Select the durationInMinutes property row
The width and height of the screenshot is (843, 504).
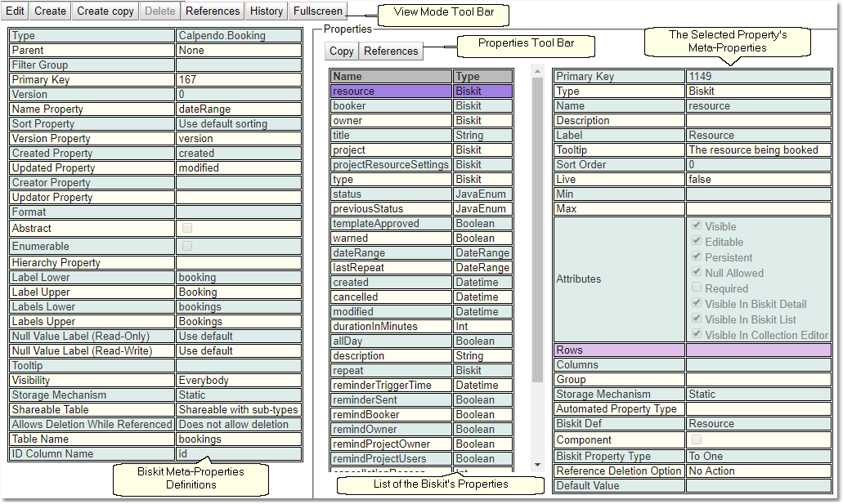[x=392, y=327]
